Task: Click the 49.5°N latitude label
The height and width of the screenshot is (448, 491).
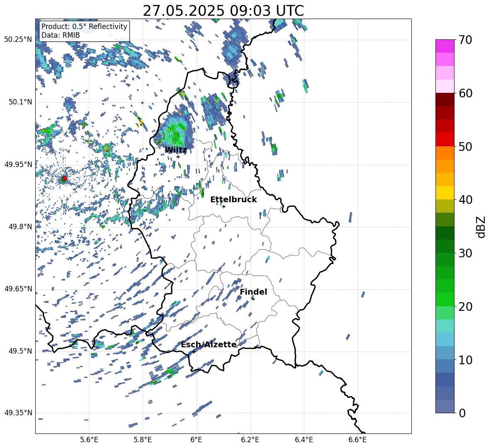Action: (x=20, y=351)
